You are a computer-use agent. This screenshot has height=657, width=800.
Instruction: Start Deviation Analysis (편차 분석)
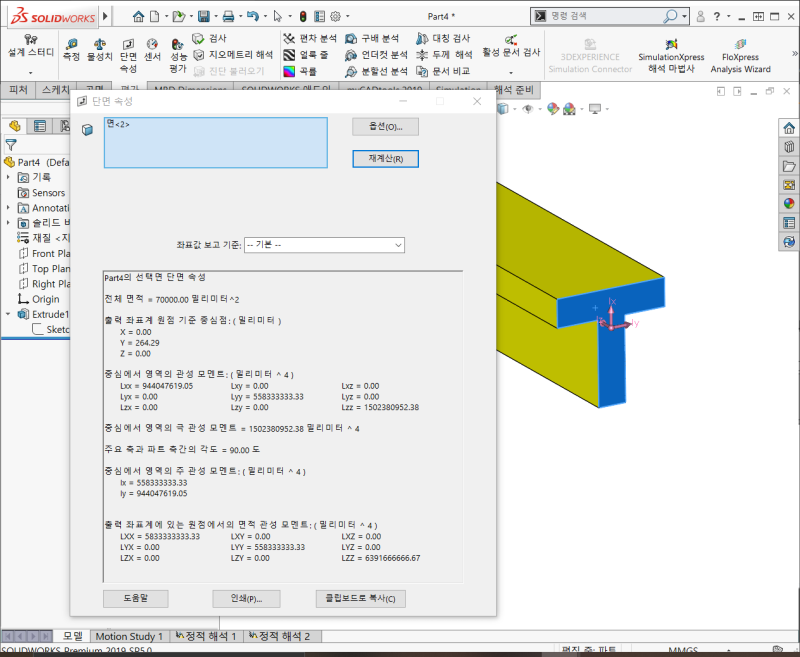pos(310,38)
